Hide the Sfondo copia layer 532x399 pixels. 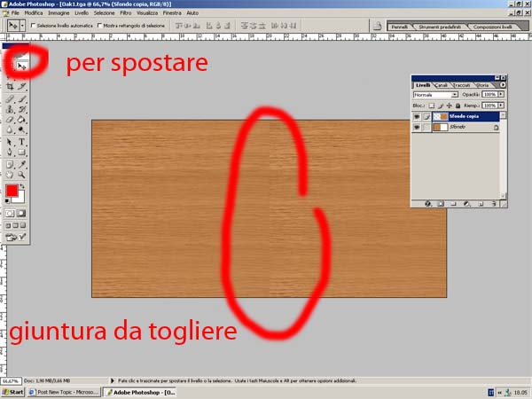[x=418, y=116]
